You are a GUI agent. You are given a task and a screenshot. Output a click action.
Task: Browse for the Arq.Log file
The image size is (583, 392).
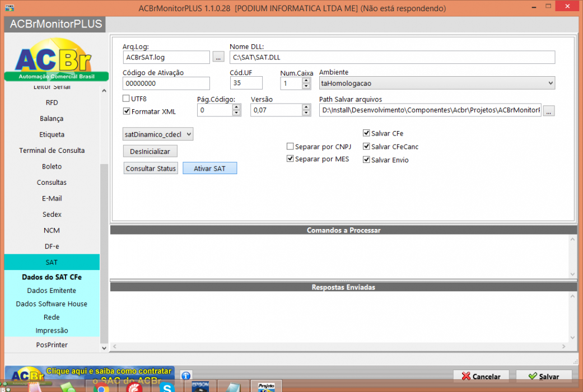pos(218,57)
